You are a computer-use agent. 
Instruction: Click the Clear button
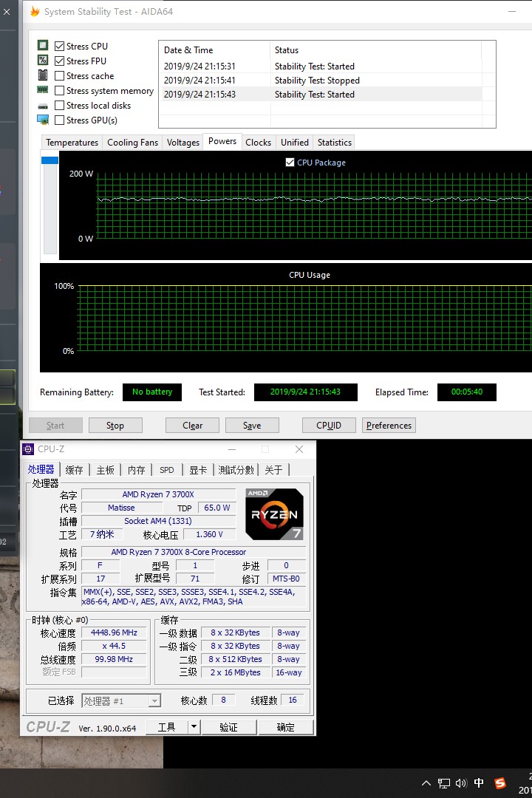pyautogui.click(x=192, y=426)
